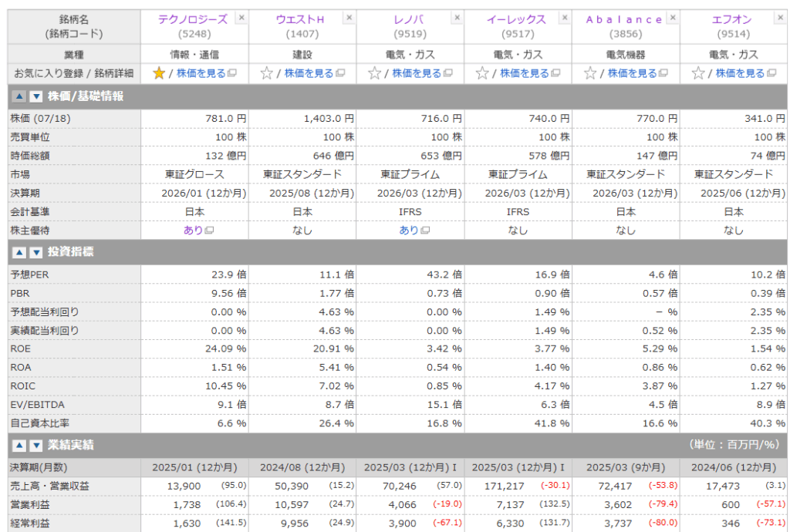This screenshot has width=790, height=532.
Task: Click the up arrow in 投資指標 header
Action: tap(19, 252)
